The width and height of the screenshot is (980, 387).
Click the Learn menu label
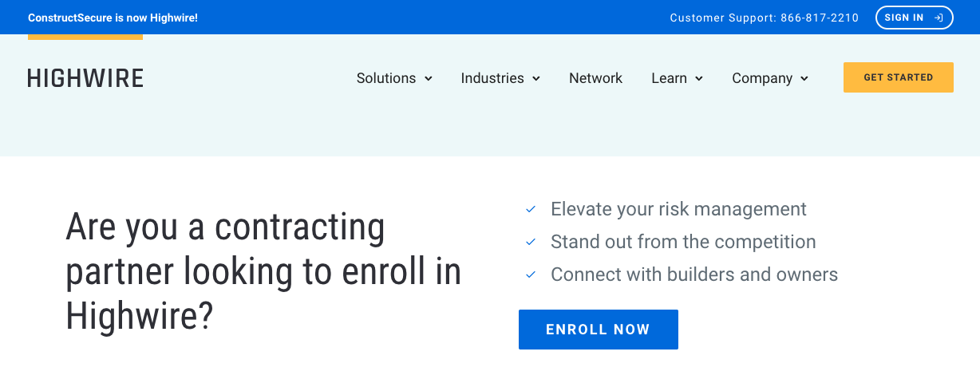669,78
